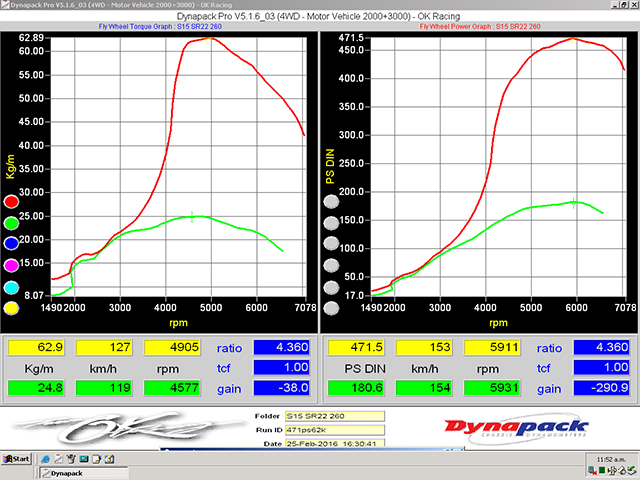Toggle the cyan run selector in torque graph

pos(11,288)
